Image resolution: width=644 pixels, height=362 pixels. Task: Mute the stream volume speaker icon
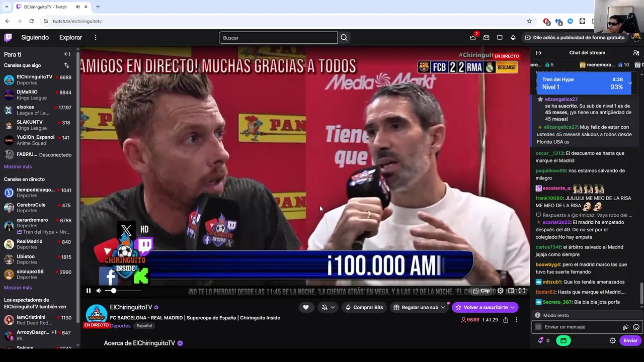tap(99, 291)
